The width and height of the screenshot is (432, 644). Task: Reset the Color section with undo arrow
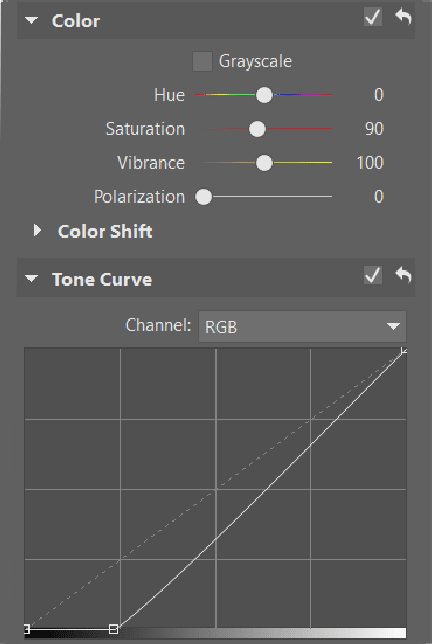[x=403, y=17]
